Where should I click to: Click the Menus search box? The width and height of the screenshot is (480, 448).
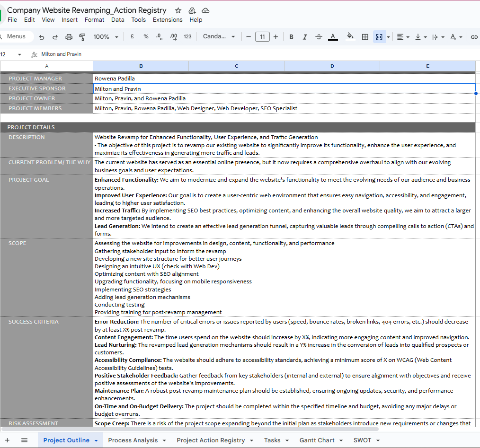coord(16,36)
